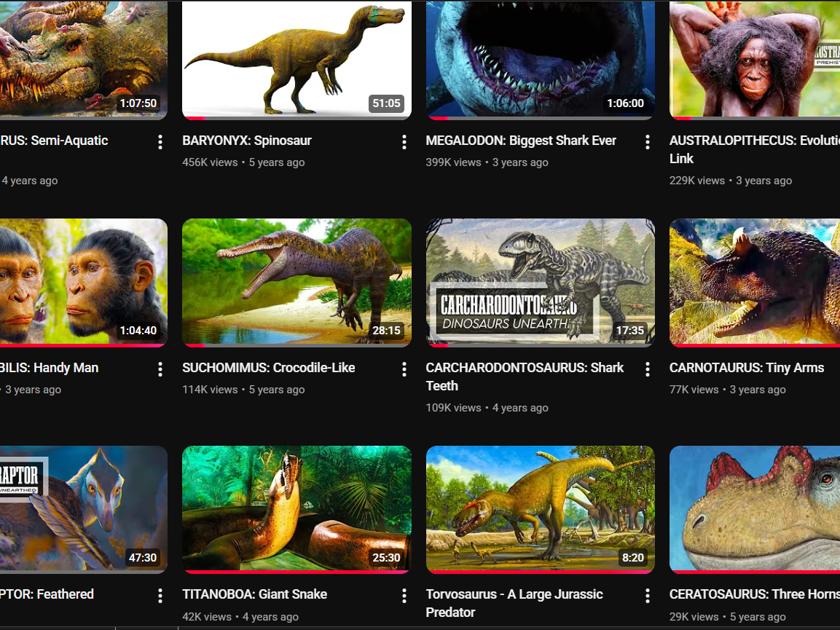Open options menu for Semi-Aquatic video
Screen dimensions: 840x630
pos(160,142)
